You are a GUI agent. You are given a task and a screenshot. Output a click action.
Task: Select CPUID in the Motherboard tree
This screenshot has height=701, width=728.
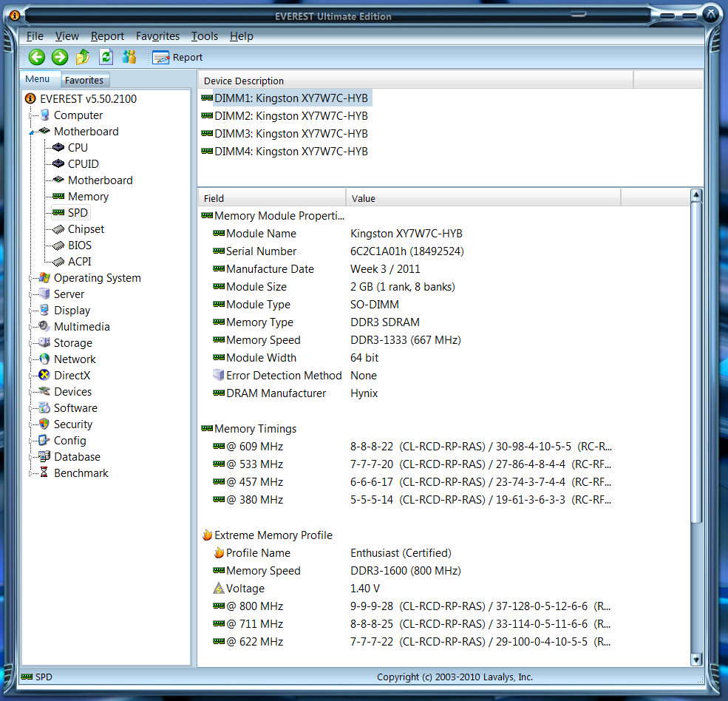83,164
